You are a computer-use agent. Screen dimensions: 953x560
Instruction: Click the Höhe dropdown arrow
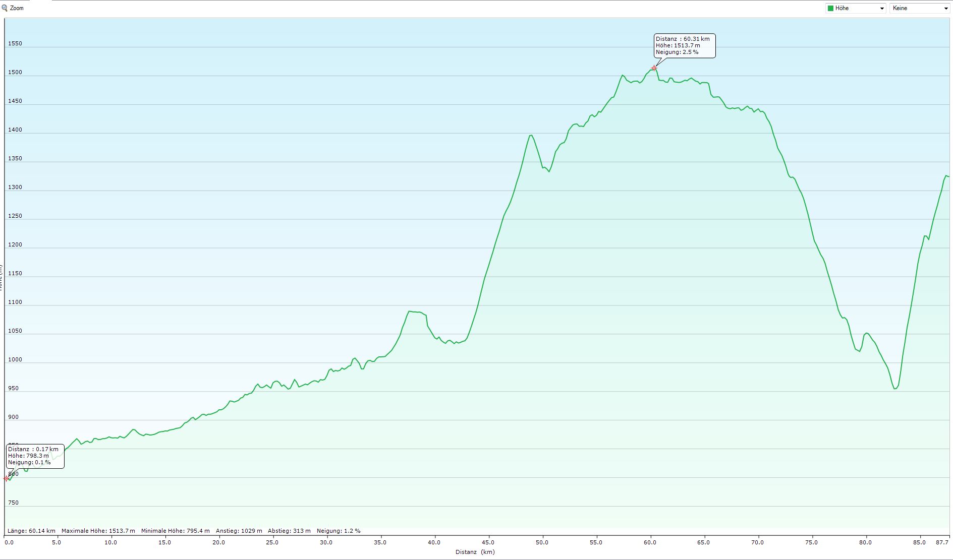click(881, 9)
